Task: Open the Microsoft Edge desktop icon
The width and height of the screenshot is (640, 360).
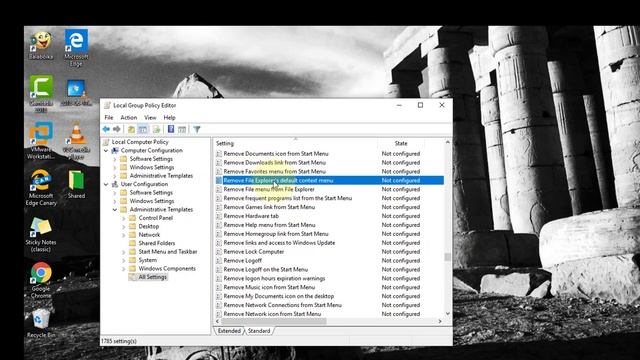Action: [76, 47]
